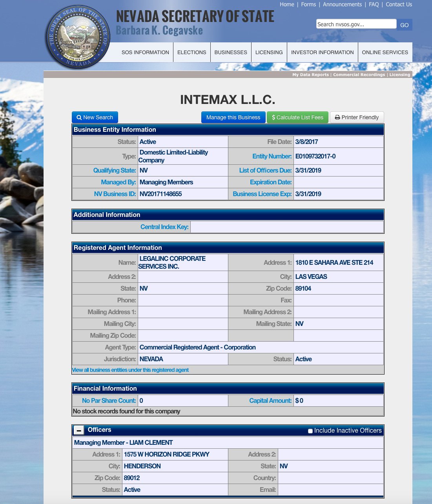Click Domestic Limited-Liability Company type value
Viewport: 432px width, 504px height.
tap(173, 156)
